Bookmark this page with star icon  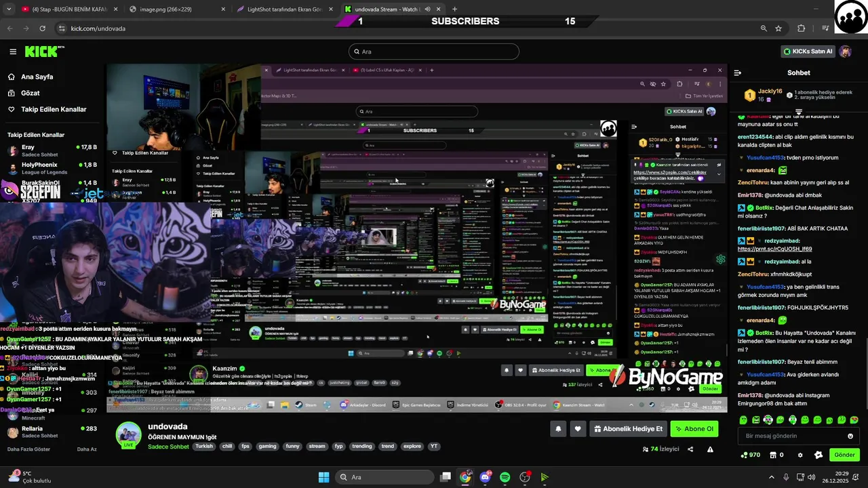click(778, 28)
